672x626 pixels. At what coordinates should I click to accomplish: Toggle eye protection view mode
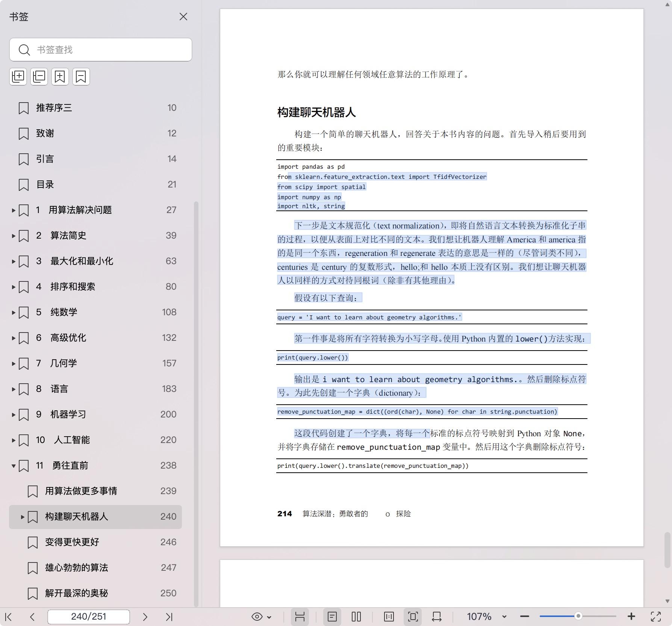coord(257,617)
